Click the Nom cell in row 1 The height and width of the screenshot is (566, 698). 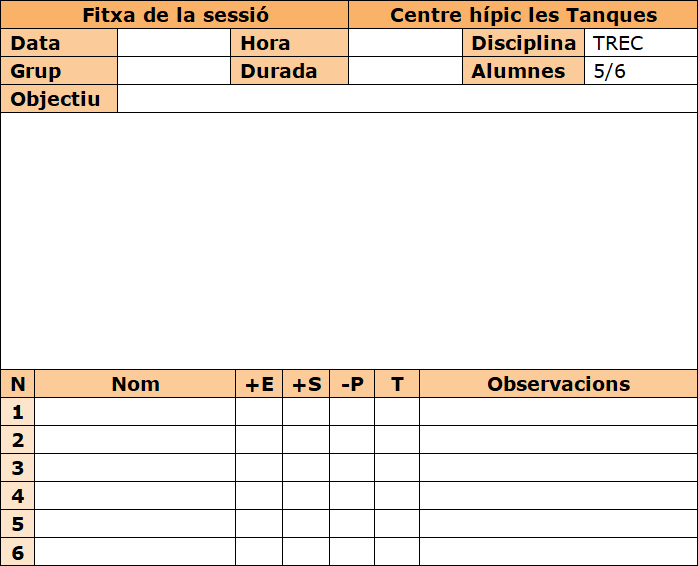[x=135, y=412]
